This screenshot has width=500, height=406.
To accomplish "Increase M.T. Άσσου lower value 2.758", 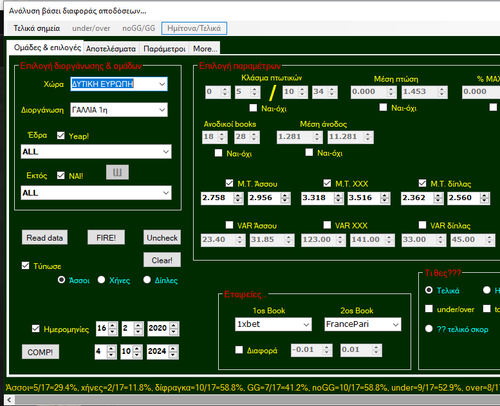I will (238, 195).
